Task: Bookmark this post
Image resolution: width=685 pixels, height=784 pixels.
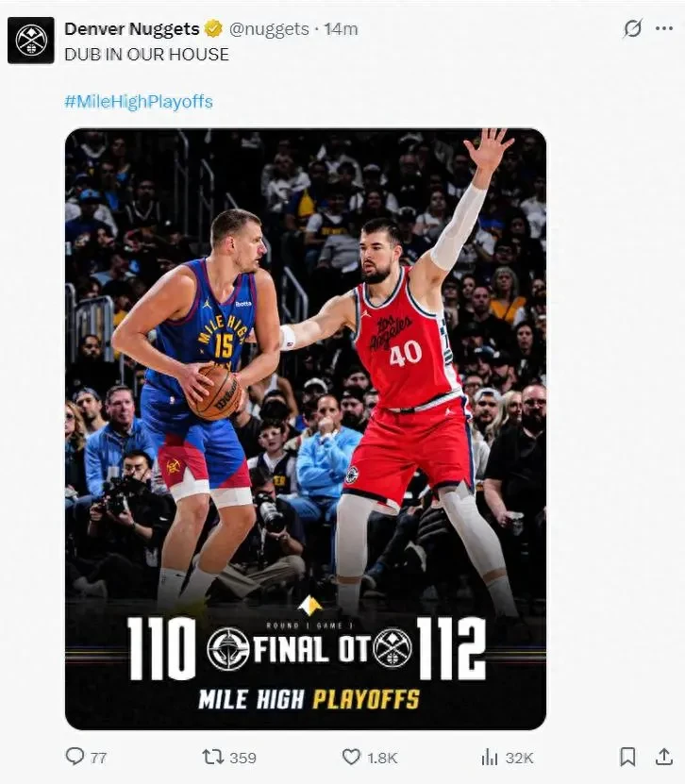Action: [x=627, y=757]
